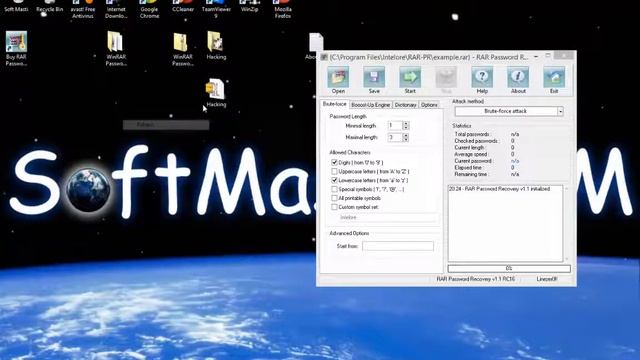Launch Google Chrome from the desktop
This screenshot has width=640, height=360.
pos(149,10)
